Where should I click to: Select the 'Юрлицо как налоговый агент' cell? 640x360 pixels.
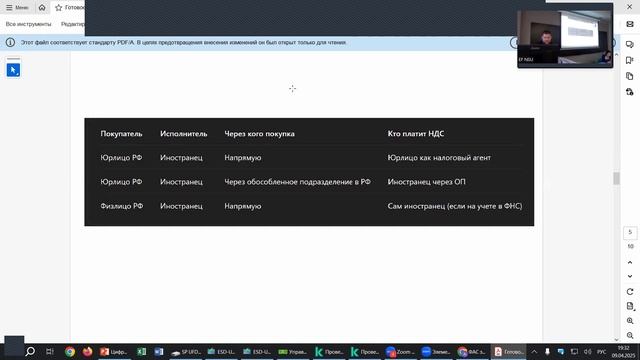coord(439,158)
